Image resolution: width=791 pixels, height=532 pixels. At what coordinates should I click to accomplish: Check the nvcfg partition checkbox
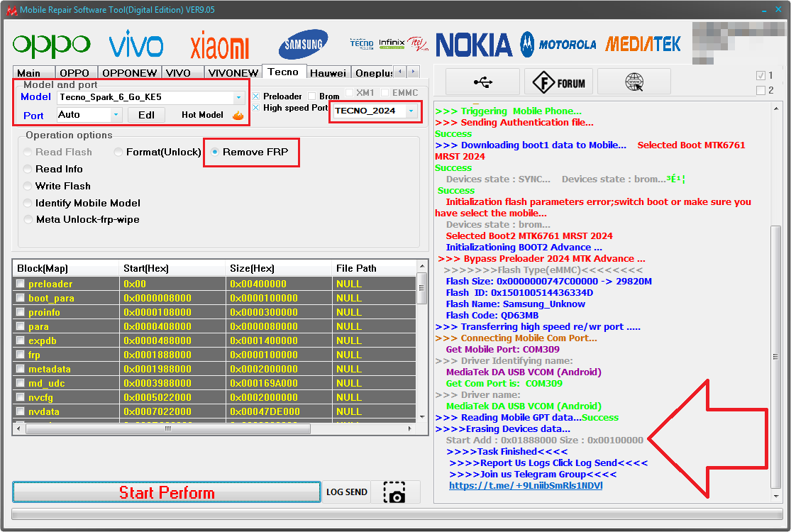pos(20,397)
